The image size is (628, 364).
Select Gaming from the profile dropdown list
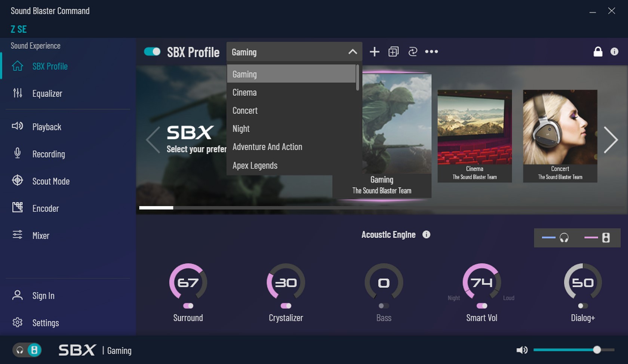point(291,74)
